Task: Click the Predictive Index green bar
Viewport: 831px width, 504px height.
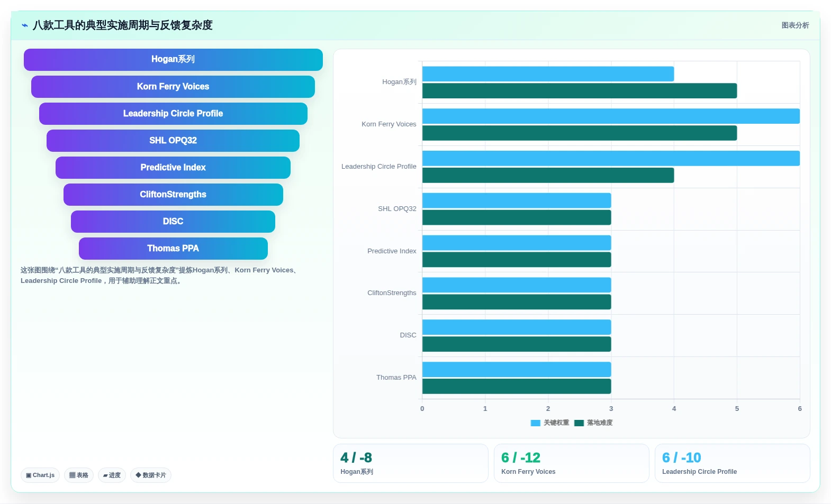Action: (517, 260)
